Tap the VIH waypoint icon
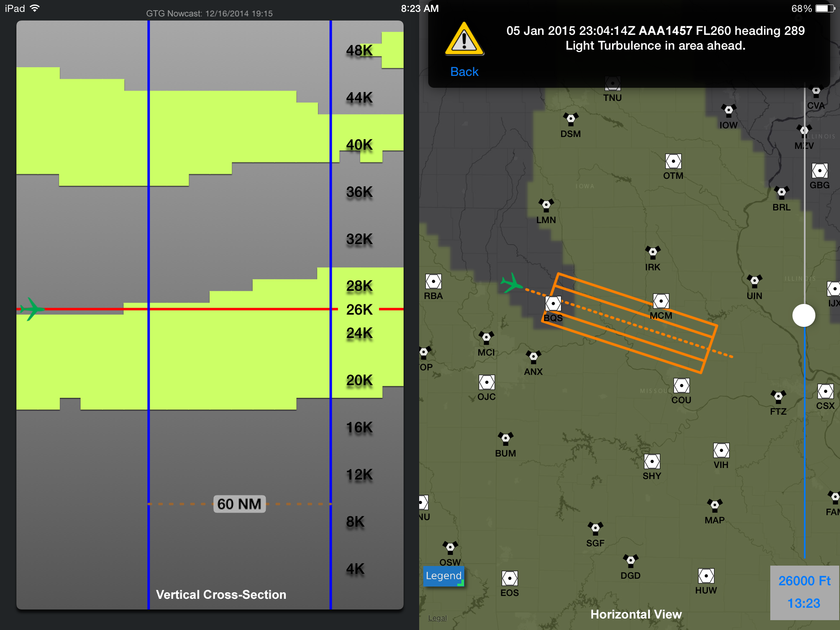The image size is (840, 630). point(721,450)
